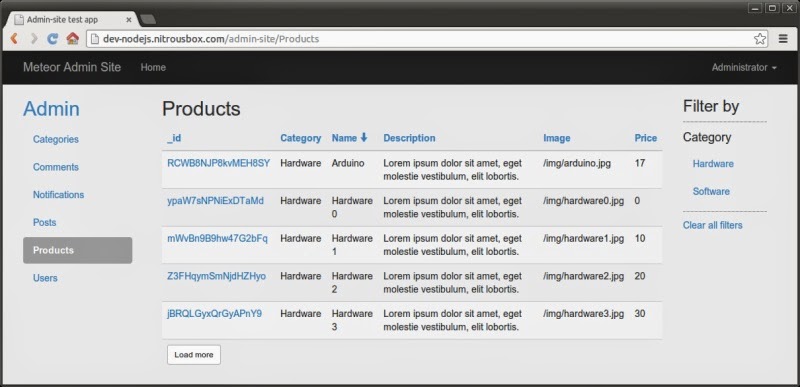Screen dimensions: 800x387
Task: Open product jBRQLGyxQrGyAPnY9
Action: coord(214,314)
